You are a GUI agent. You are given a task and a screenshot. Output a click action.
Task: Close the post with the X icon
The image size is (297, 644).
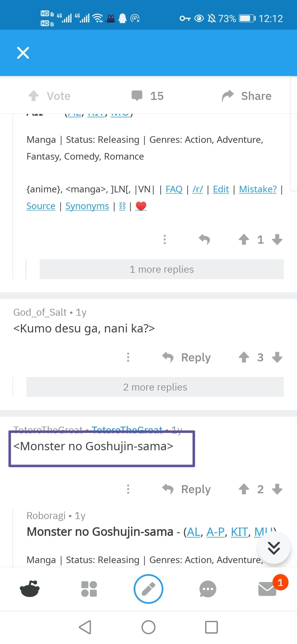click(x=23, y=53)
